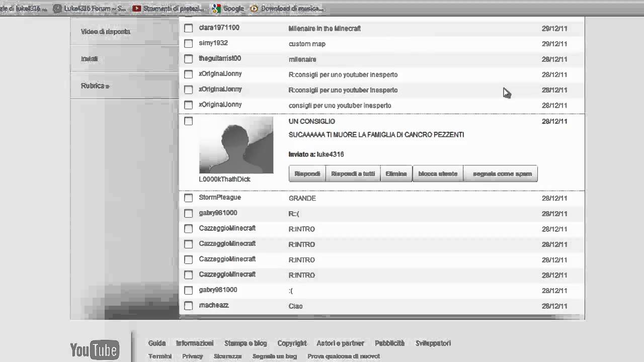Open Pubblicità footer link
This screenshot has height=362, width=644.
click(389, 343)
